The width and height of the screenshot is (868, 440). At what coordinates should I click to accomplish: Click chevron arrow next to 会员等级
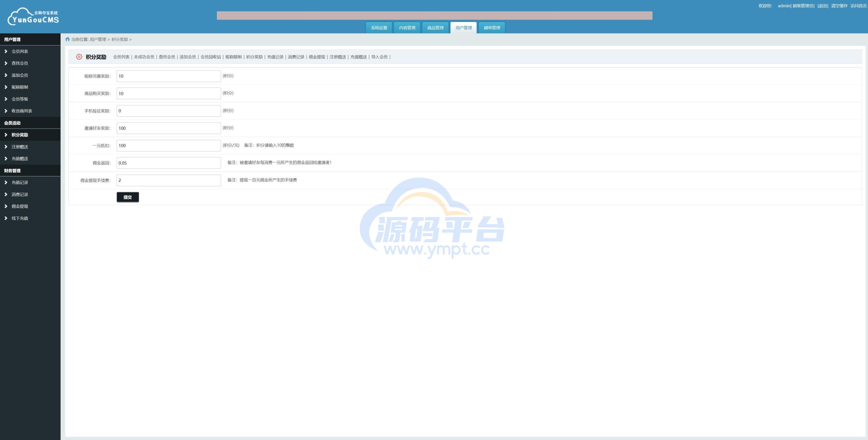(x=6, y=99)
